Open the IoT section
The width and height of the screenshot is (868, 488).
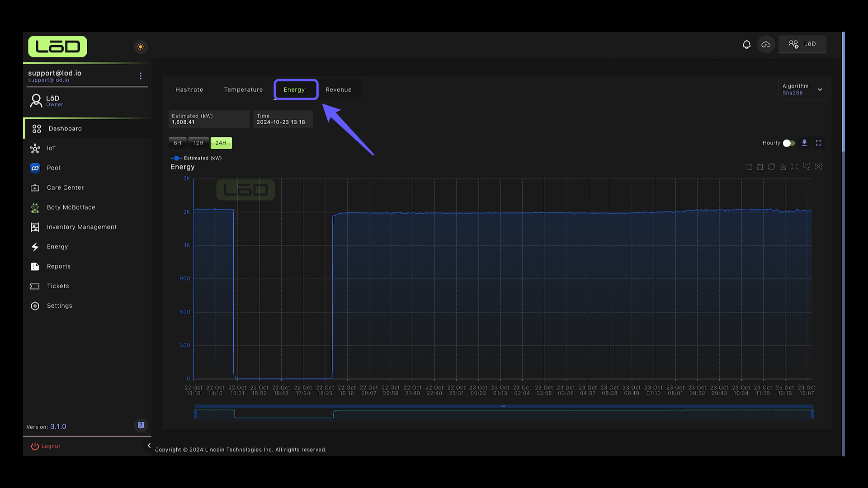(87, 148)
